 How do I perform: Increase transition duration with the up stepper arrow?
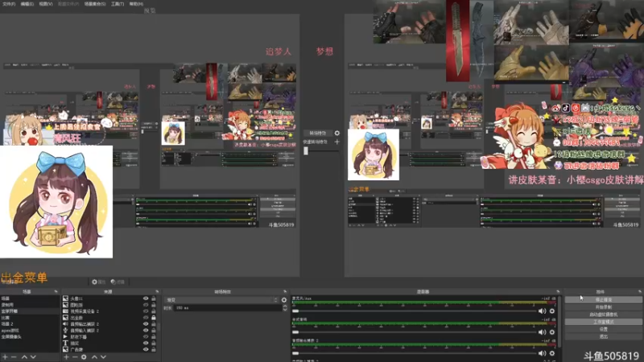point(285,306)
